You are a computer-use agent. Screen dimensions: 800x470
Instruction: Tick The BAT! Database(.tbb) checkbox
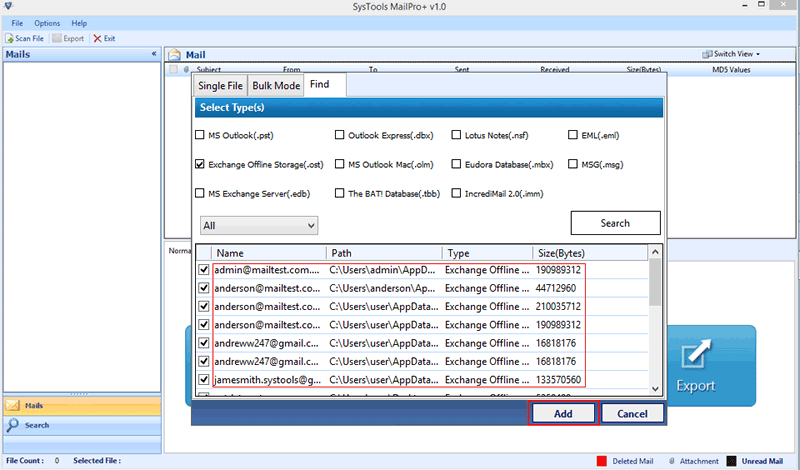point(339,193)
